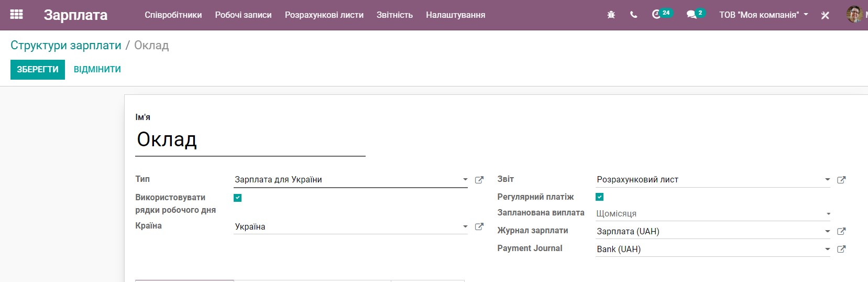Open the Розрахункові листи menu
Image resolution: width=868 pixels, height=282 pixels.
(324, 15)
